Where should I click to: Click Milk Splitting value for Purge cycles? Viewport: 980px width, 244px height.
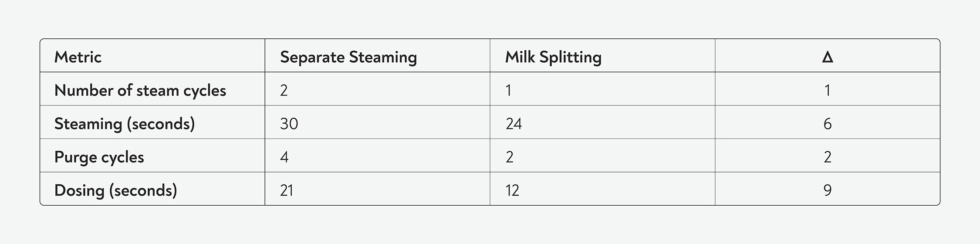click(x=510, y=157)
